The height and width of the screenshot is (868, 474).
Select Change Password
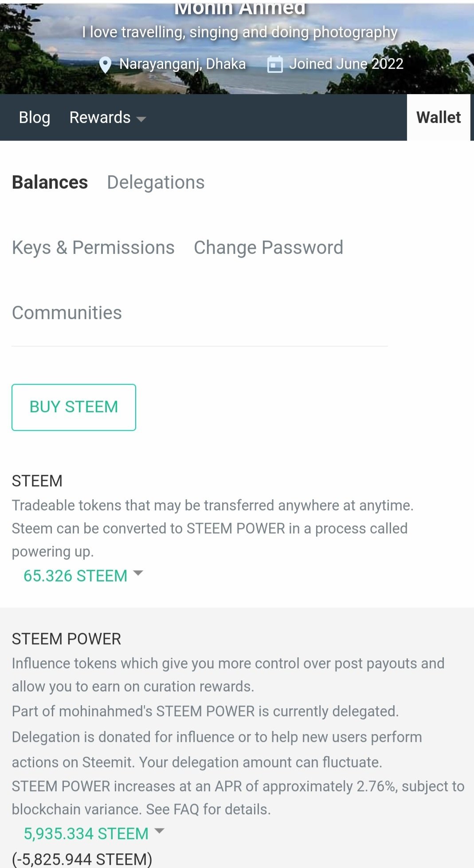pos(268,248)
